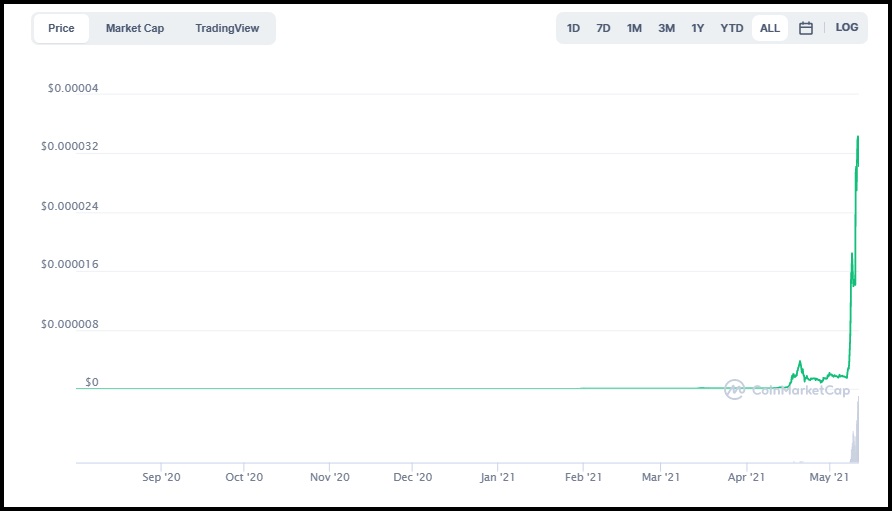Click the $0 y-axis label
The image size is (892, 511).
(92, 382)
